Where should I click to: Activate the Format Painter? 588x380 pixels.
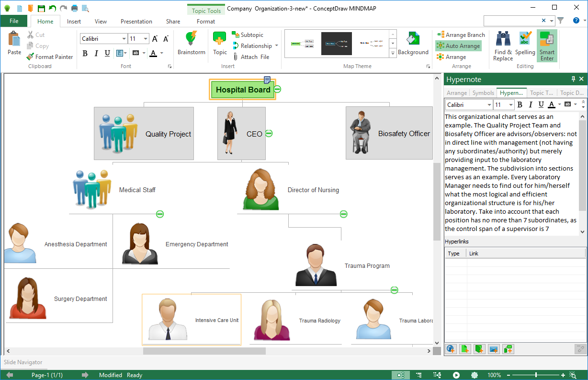(49, 57)
